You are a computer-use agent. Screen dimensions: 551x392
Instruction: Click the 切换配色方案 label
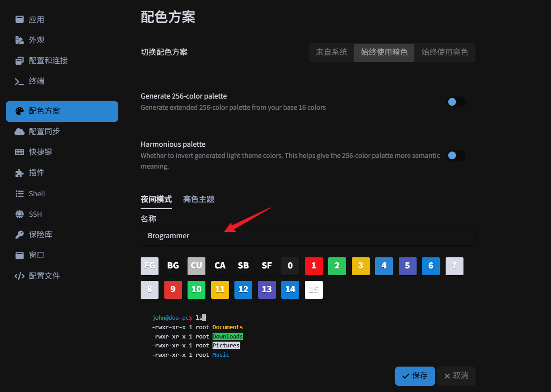pyautogui.click(x=164, y=52)
